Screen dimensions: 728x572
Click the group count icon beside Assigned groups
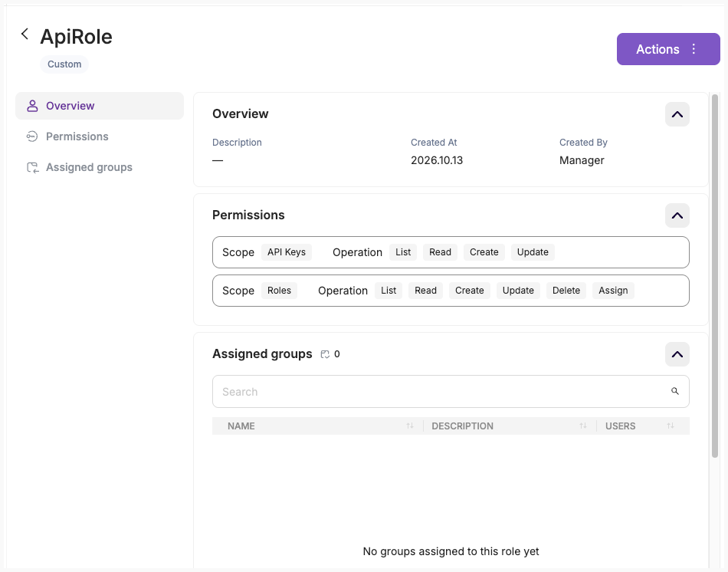coord(325,354)
